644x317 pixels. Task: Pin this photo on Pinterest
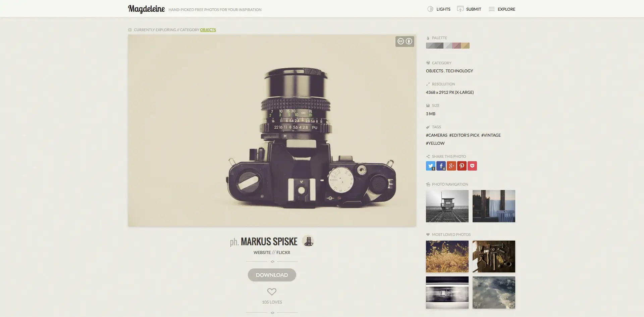[x=462, y=166]
